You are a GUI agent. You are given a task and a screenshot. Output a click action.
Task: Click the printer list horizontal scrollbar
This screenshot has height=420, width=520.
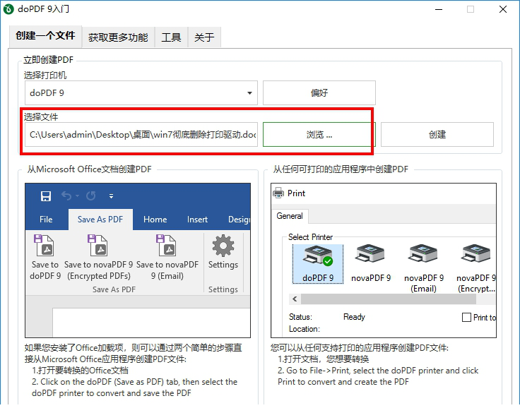[x=389, y=299]
